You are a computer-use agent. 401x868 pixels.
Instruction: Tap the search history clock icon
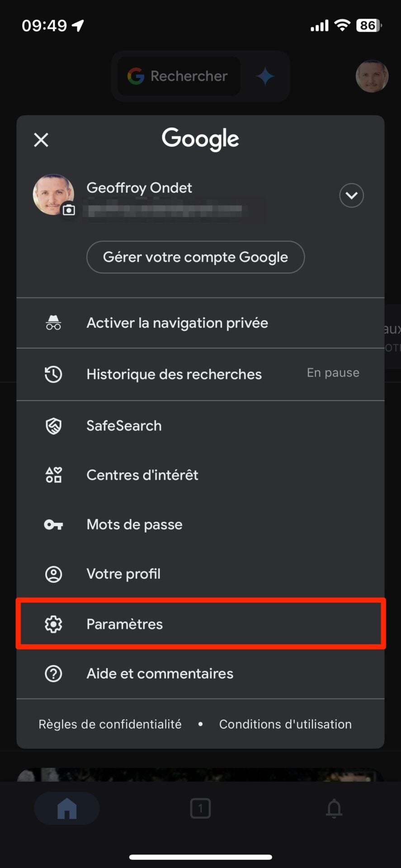[53, 374]
